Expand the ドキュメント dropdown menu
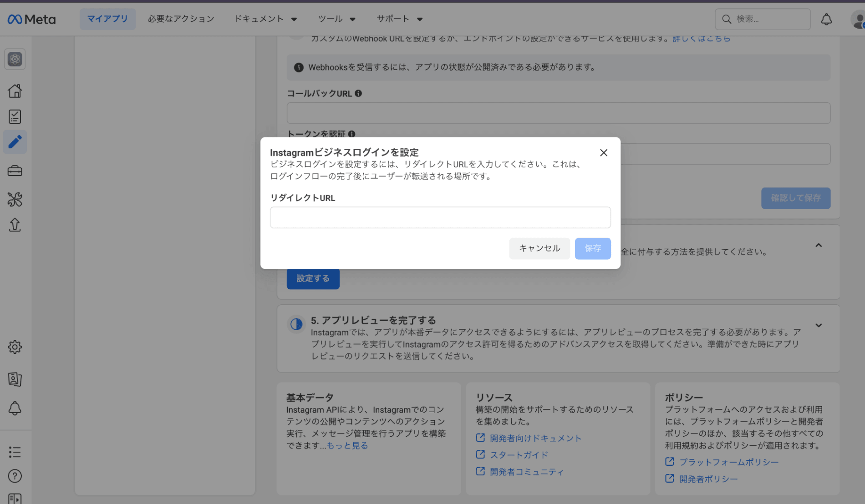This screenshot has height=504, width=865. (265, 19)
